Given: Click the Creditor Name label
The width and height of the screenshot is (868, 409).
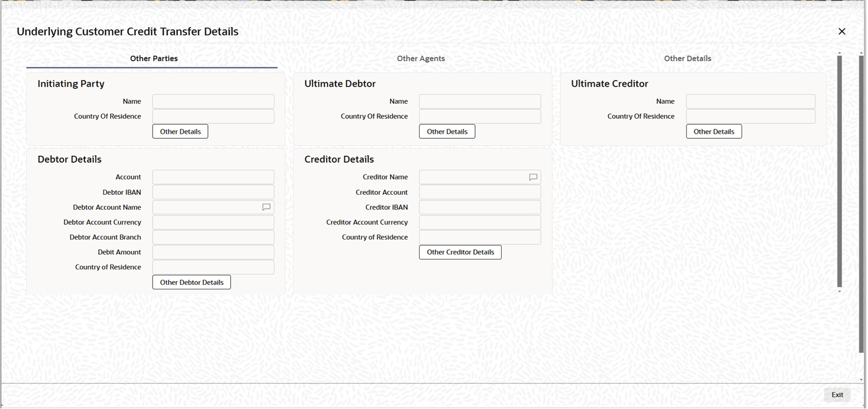Looking at the screenshot, I should 386,177.
